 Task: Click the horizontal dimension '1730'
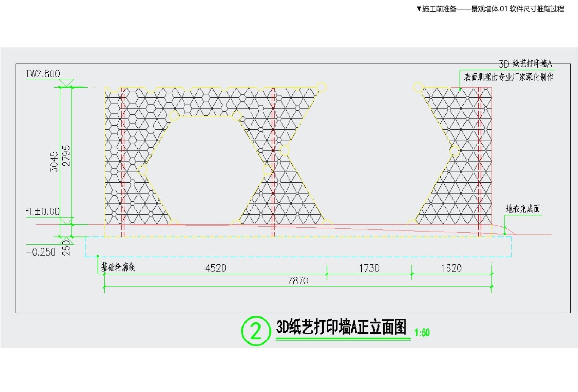tap(369, 269)
